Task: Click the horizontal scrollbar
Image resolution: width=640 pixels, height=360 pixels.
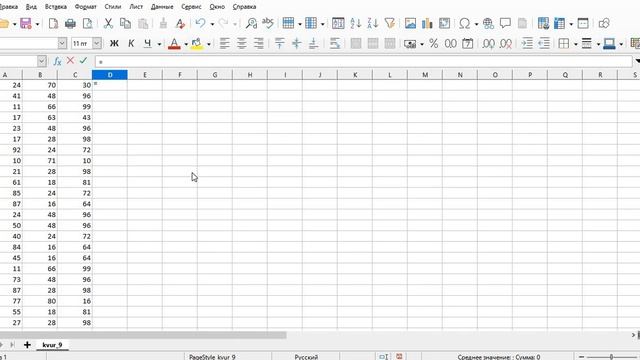Action: tap(143, 335)
